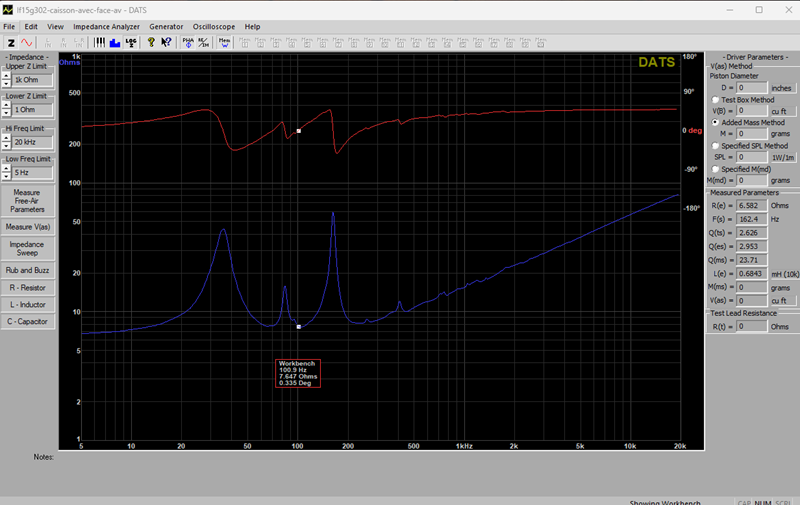
Task: Click the C - Capacitor button
Action: click(28, 321)
